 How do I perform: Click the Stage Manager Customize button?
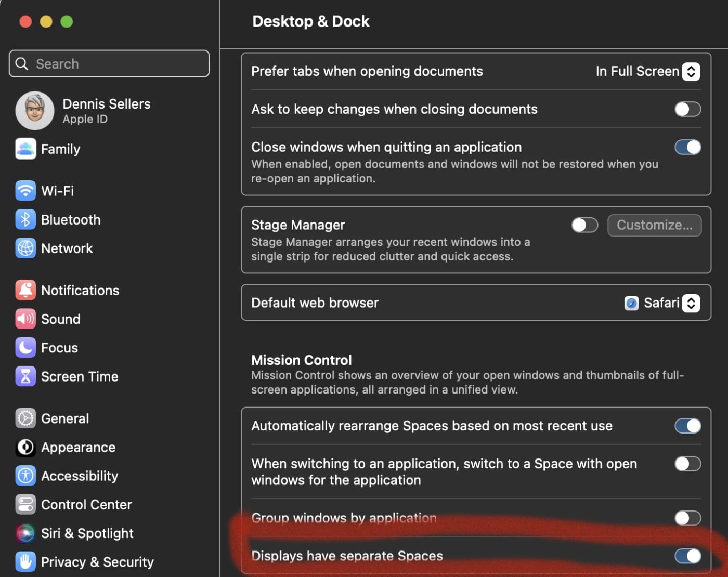point(654,225)
